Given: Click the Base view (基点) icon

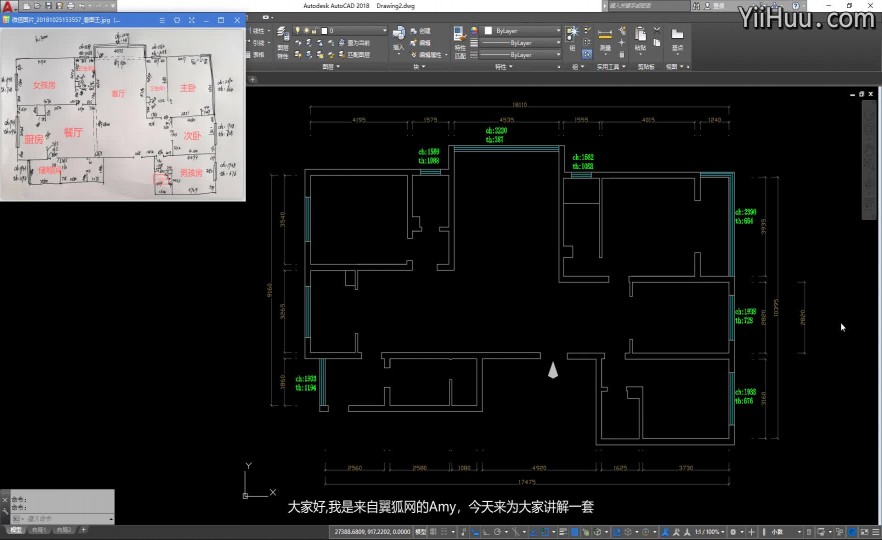Looking at the screenshot, I should (677, 34).
